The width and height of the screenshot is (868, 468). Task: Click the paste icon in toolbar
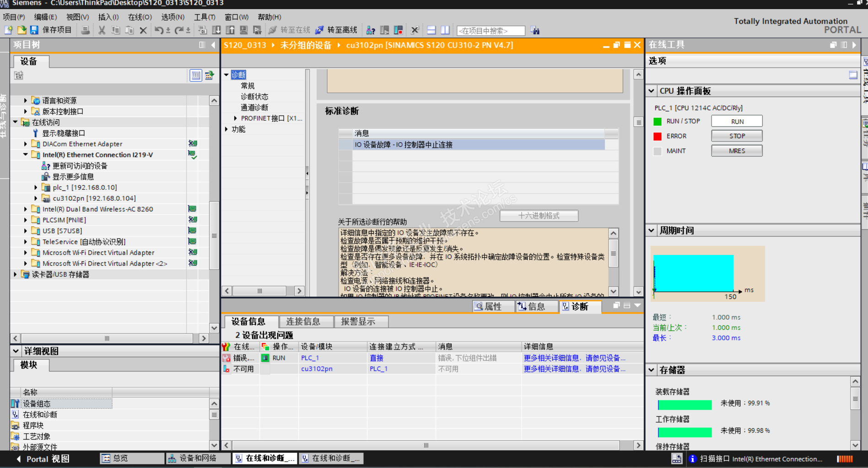click(129, 30)
